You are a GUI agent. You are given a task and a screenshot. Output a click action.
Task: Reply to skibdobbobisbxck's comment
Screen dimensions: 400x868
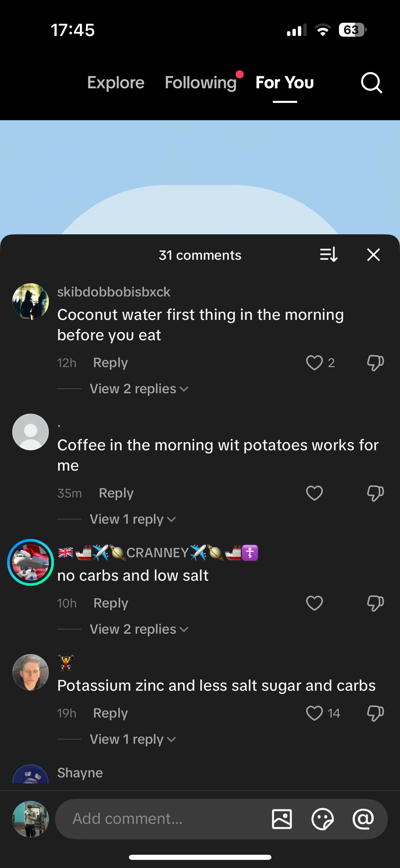coord(110,363)
